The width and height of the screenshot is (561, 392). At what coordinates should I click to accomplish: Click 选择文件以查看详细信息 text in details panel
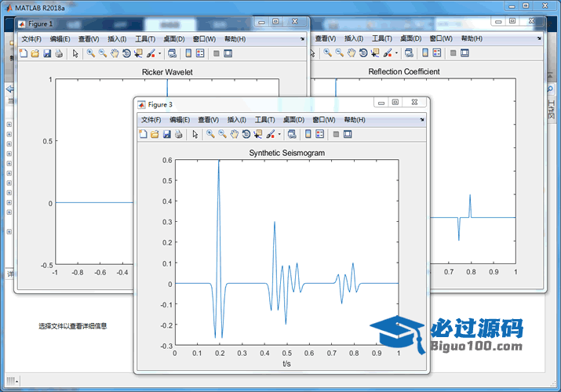73,326
